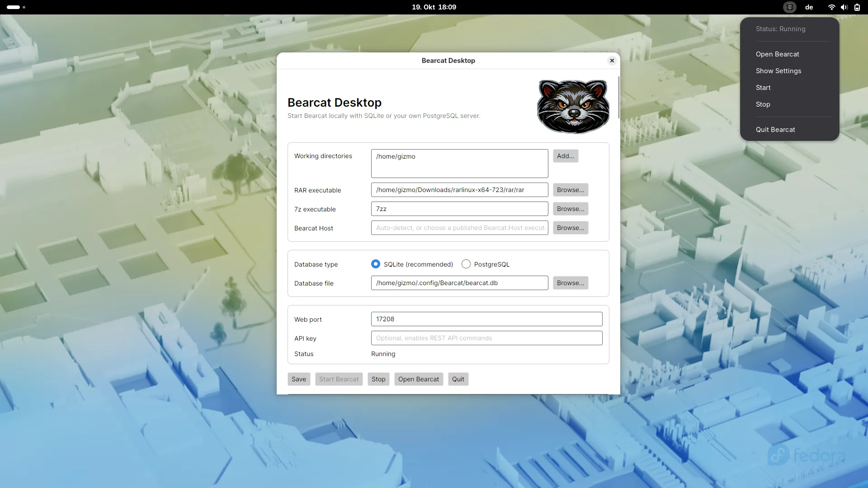Click Add... for working directories
Screen dimensions: 868x488
point(566,156)
